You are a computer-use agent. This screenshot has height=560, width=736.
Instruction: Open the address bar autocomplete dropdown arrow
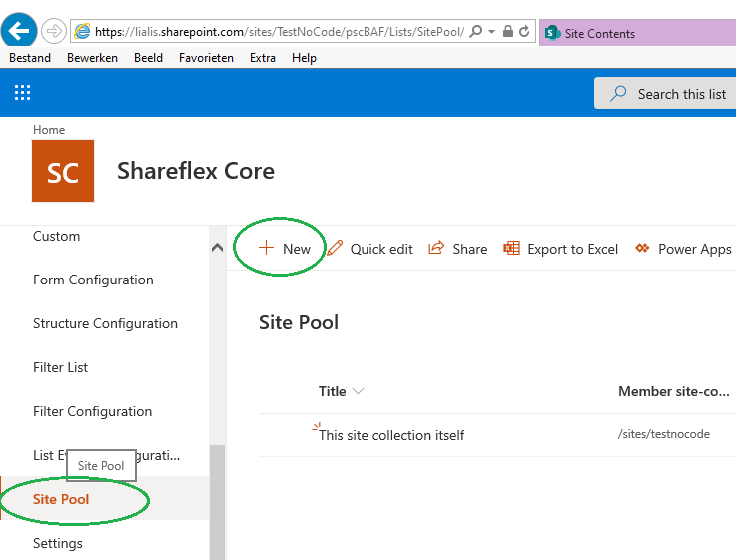pos(492,31)
